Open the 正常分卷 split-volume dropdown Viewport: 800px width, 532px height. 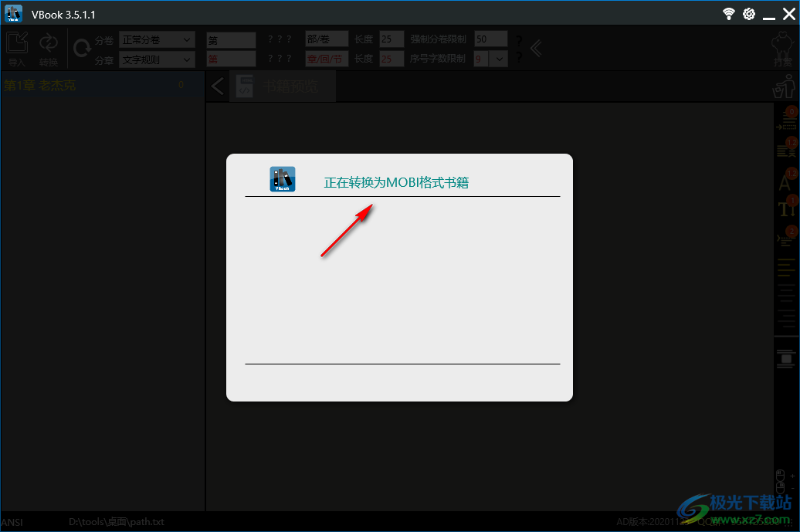157,39
